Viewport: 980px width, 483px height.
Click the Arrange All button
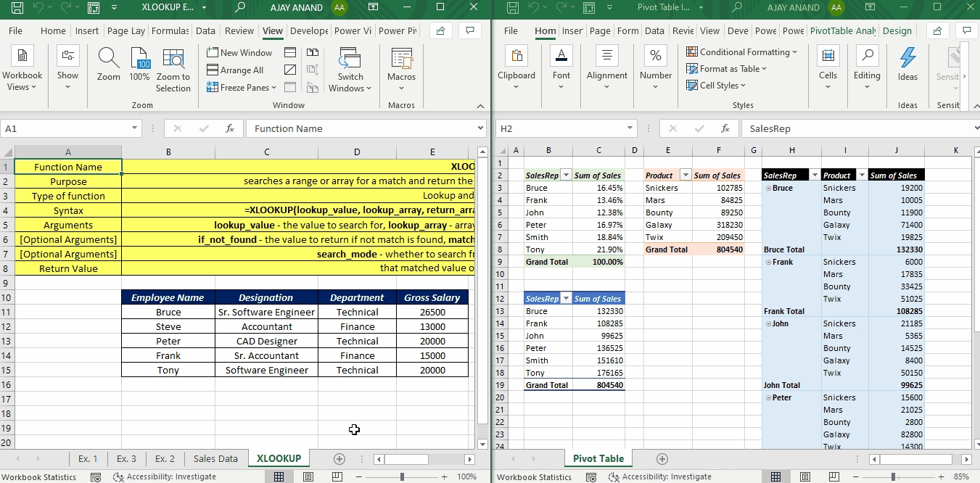click(235, 70)
